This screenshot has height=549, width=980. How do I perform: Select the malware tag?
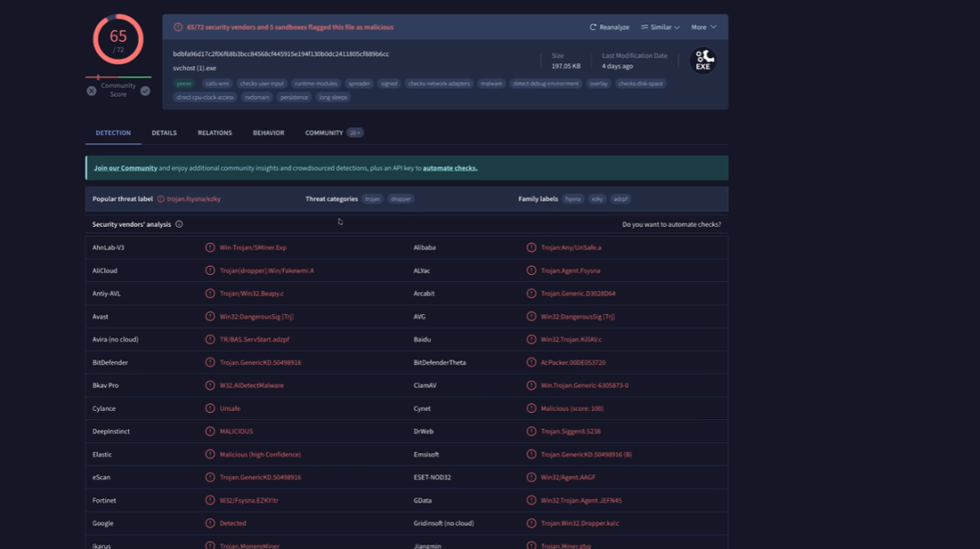491,83
